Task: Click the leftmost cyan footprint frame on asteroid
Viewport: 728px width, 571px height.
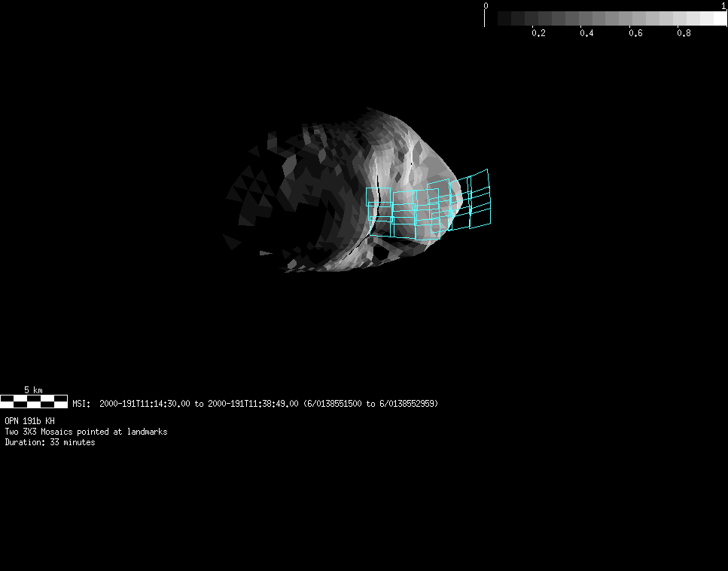Action: pos(378,197)
